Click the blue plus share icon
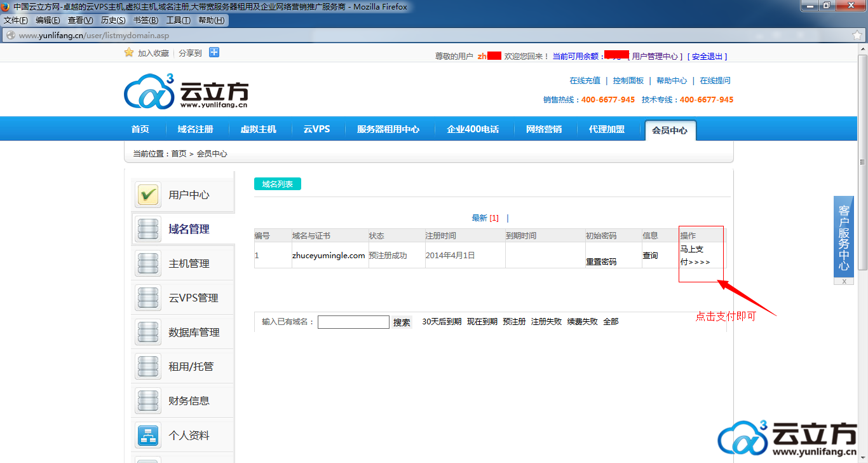The height and width of the screenshot is (463, 868). tap(214, 53)
